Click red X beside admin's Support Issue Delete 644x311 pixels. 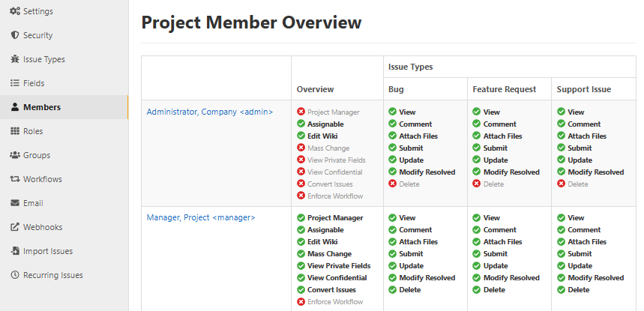coord(561,184)
